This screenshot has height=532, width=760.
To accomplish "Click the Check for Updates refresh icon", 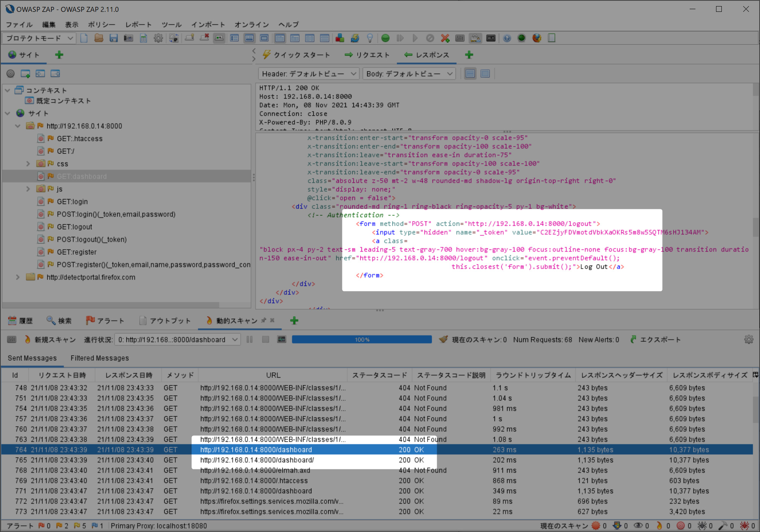I will coord(355,38).
